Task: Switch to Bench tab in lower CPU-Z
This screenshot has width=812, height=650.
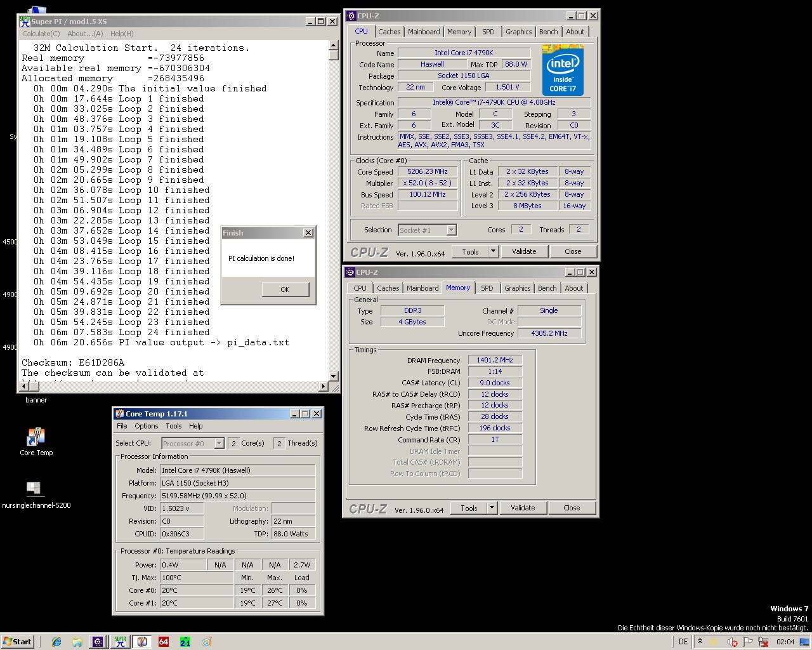Action: pos(547,288)
